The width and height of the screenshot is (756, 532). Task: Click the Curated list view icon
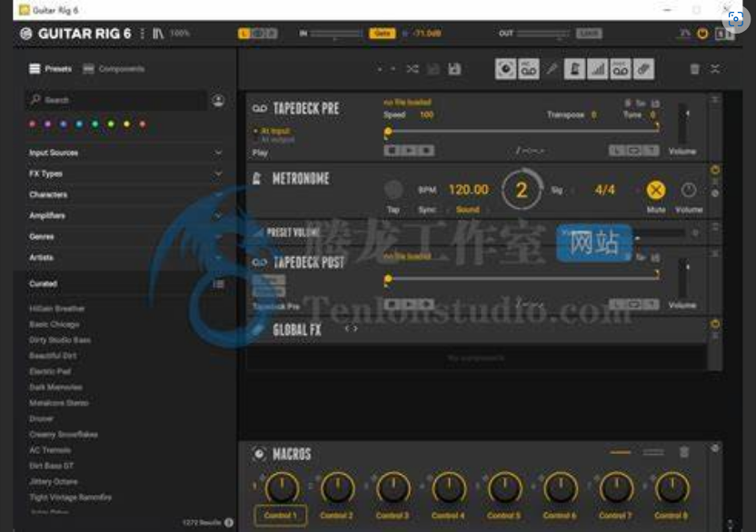pos(218,284)
